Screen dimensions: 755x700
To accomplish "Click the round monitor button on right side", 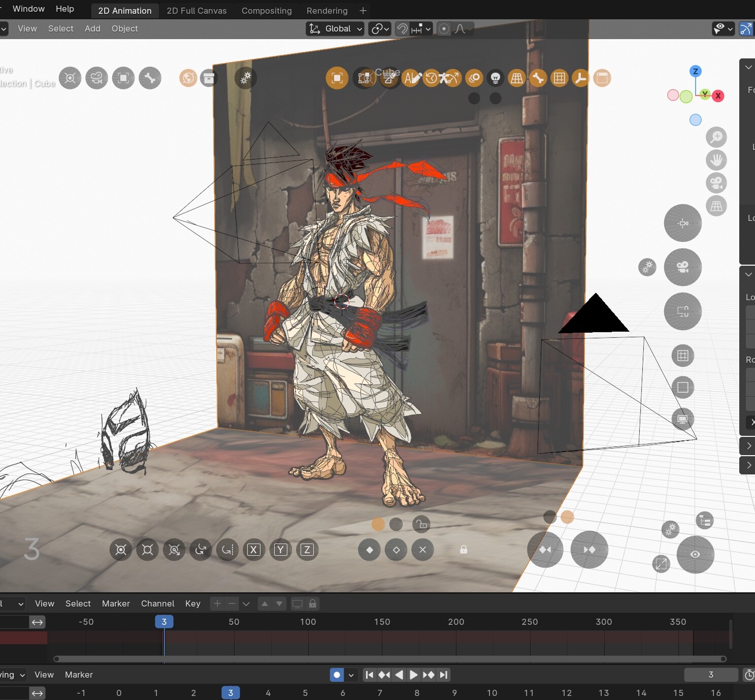I will [x=683, y=420].
